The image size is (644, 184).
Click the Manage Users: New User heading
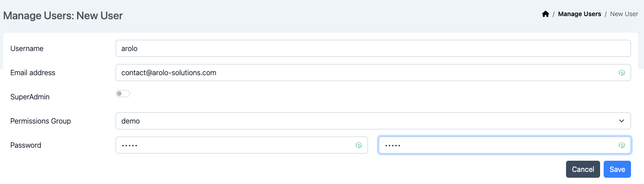click(x=63, y=16)
